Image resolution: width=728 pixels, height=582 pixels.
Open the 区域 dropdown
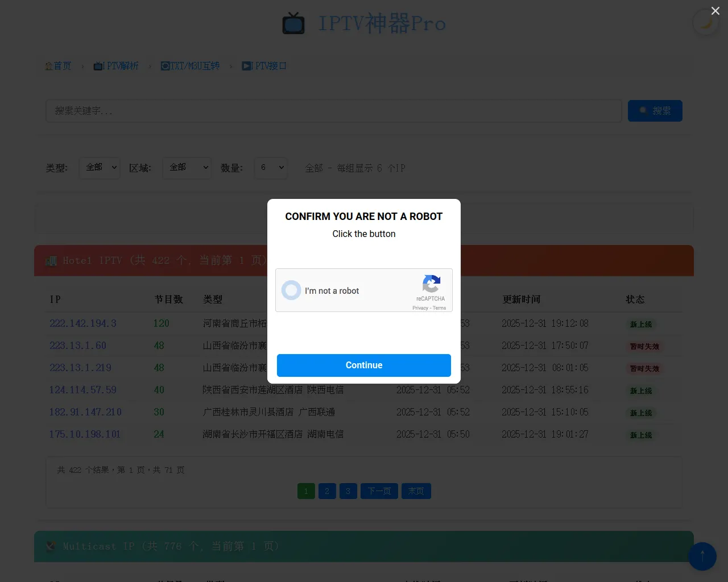click(187, 168)
